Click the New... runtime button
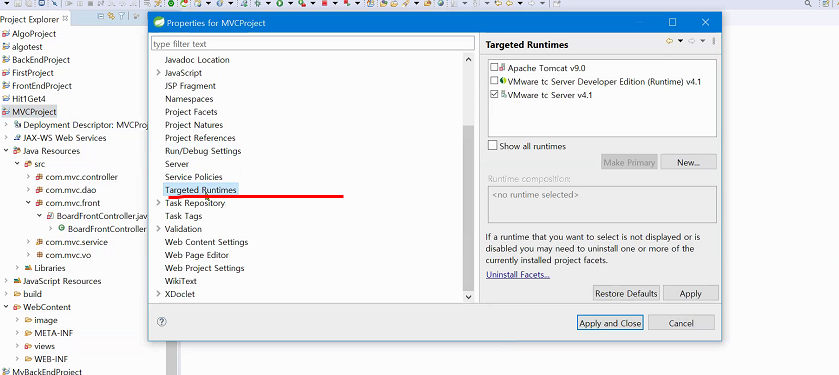This screenshot has width=839, height=375. pos(689,162)
